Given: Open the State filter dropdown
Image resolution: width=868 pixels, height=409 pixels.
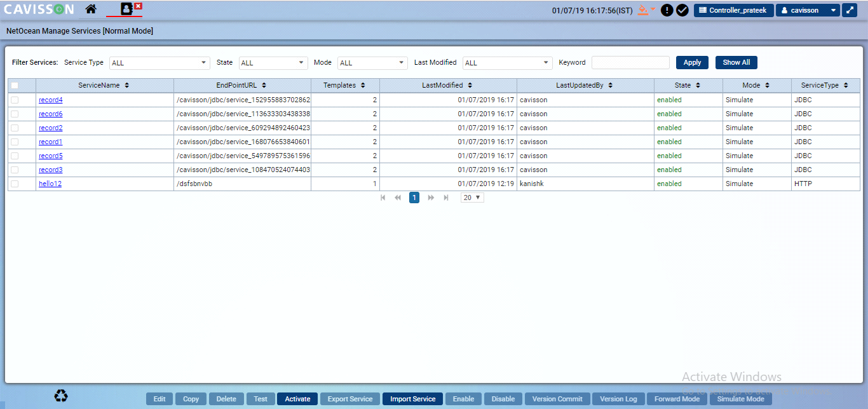Looking at the screenshot, I should pos(274,63).
